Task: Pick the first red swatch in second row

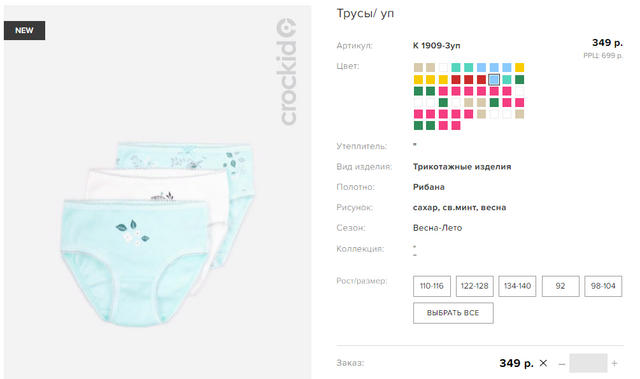Action: tap(456, 79)
